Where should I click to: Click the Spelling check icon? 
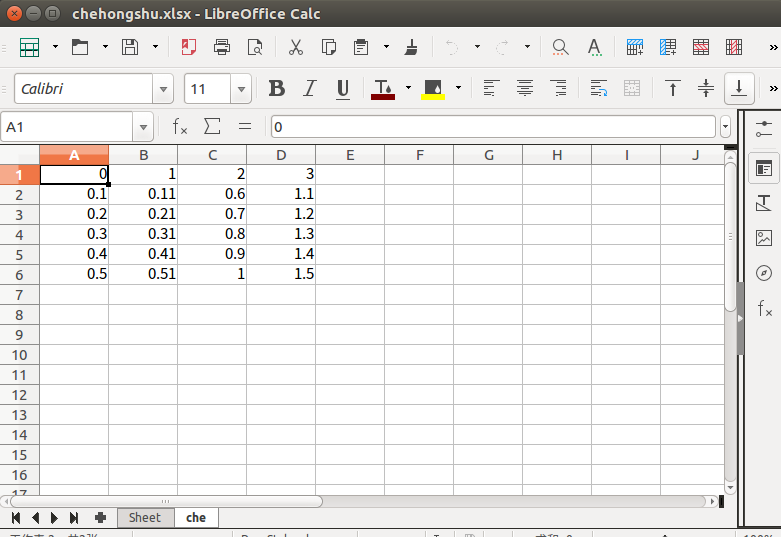[x=594, y=47]
